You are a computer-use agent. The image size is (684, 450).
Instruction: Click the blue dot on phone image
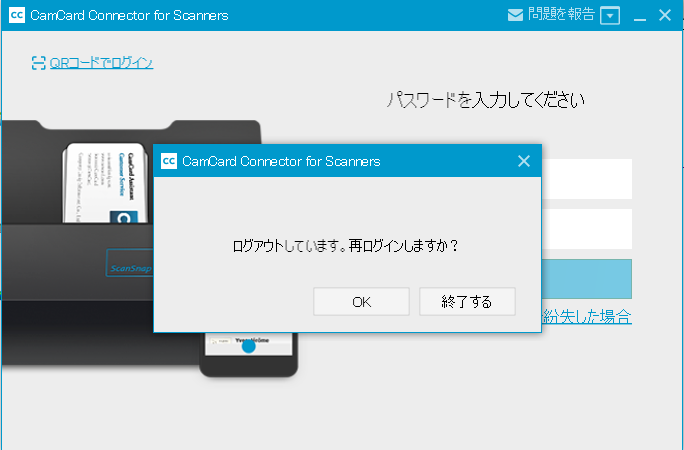click(249, 347)
